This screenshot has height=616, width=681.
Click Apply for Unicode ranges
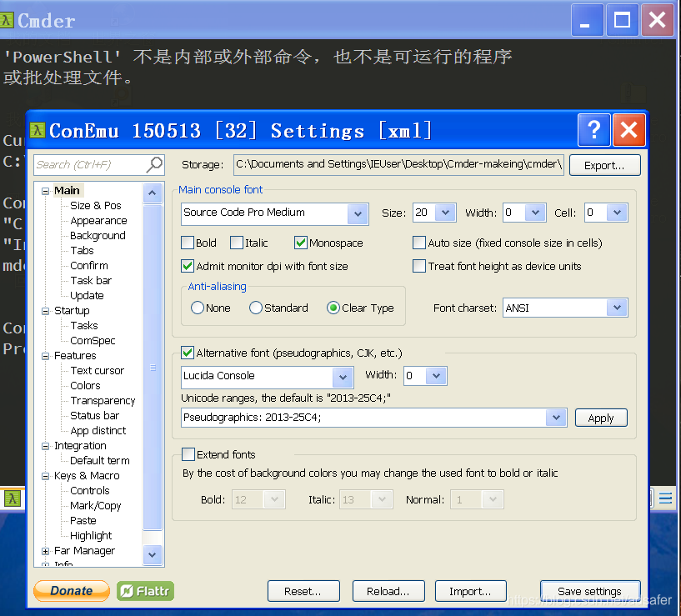(x=601, y=418)
